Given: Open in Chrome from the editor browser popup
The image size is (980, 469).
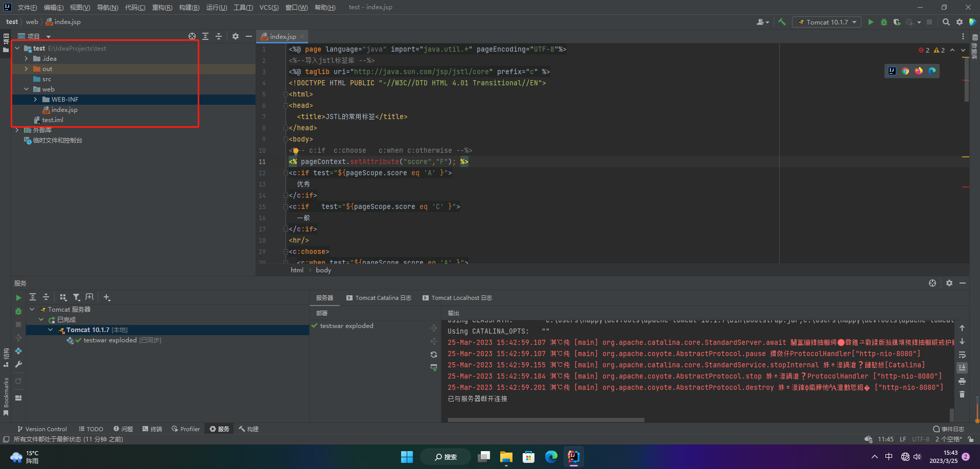Looking at the screenshot, I should click(x=905, y=71).
